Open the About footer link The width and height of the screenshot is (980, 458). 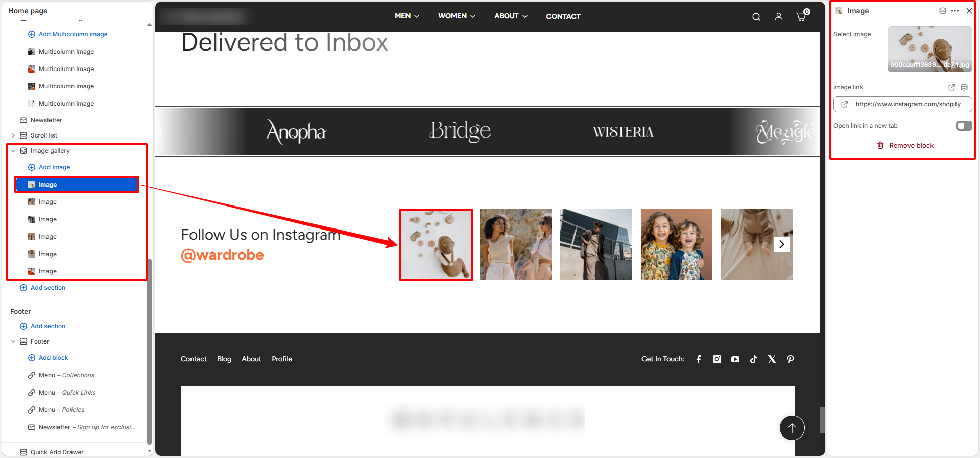[x=252, y=359]
